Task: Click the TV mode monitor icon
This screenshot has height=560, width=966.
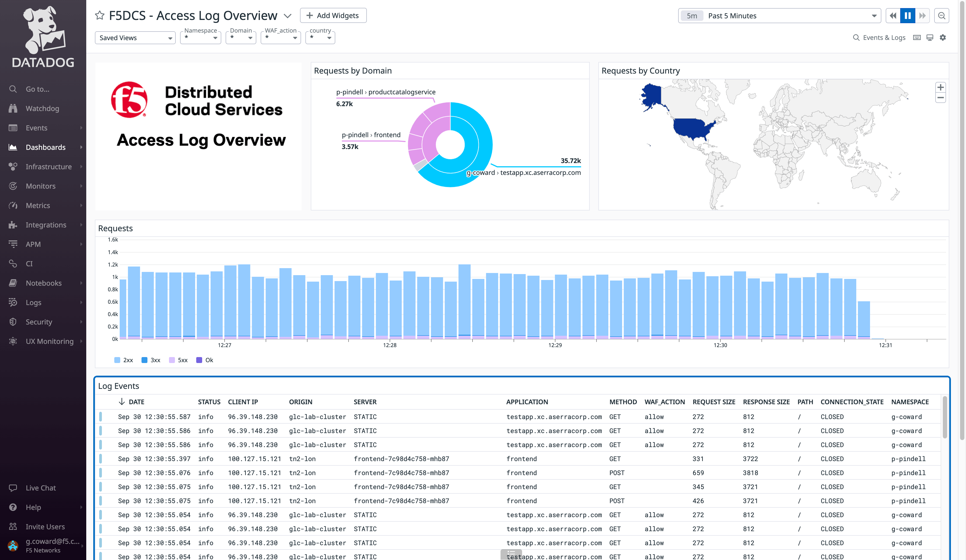Action: coord(930,37)
